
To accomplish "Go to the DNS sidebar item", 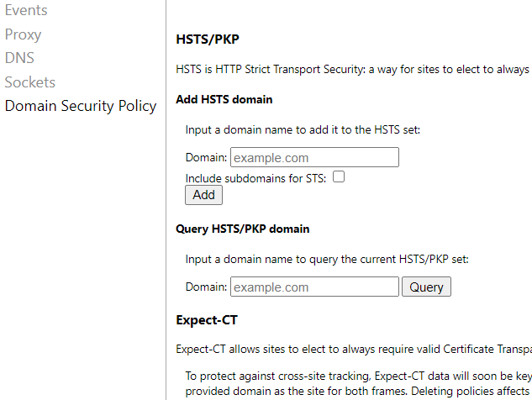I will coord(19,58).
